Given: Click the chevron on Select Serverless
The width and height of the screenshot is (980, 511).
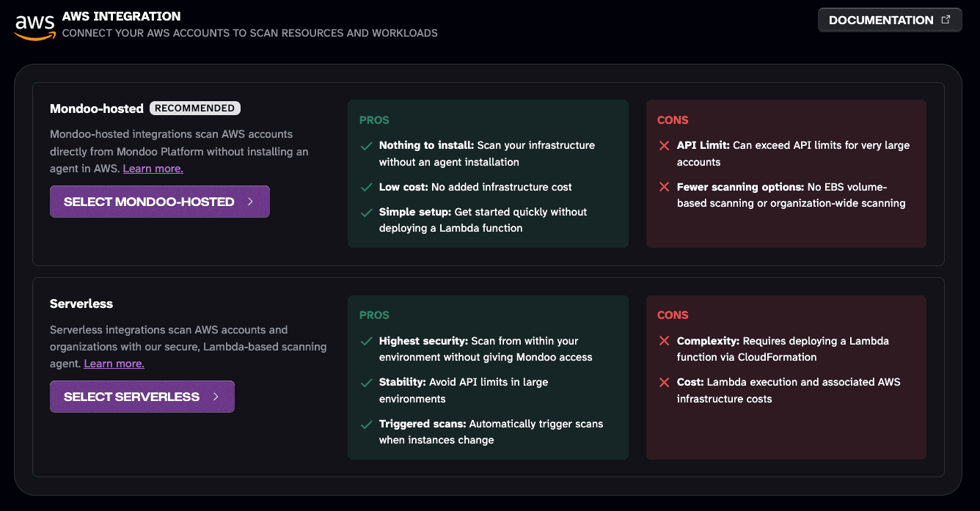Looking at the screenshot, I should coord(216,397).
